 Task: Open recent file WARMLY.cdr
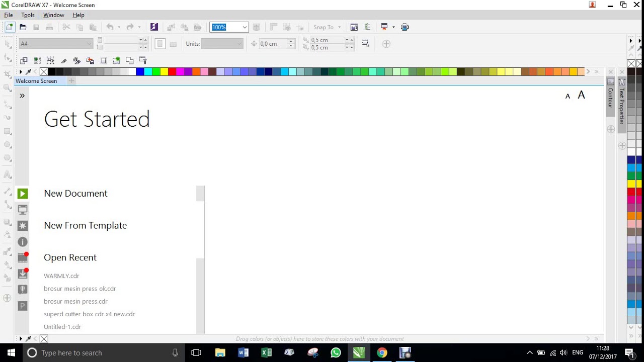(x=61, y=276)
